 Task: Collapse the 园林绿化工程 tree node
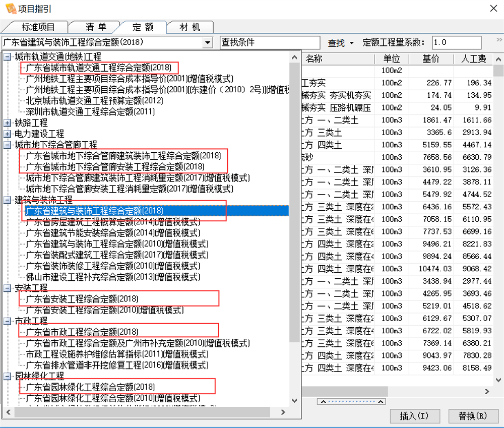click(x=8, y=376)
